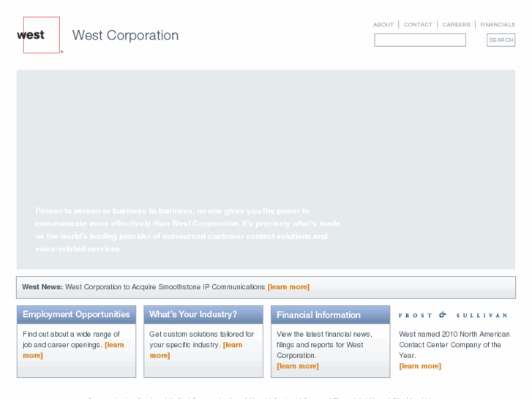
Task: Click text 'Find out about a wide range of'
Action: pyautogui.click(x=71, y=334)
